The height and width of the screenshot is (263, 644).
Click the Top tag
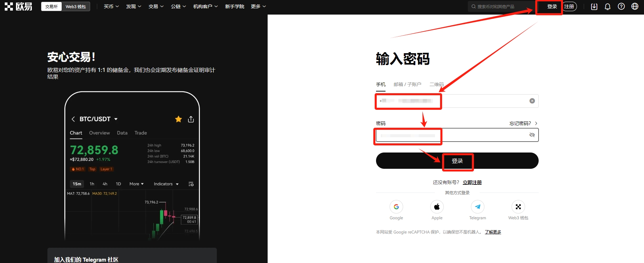pyautogui.click(x=92, y=169)
